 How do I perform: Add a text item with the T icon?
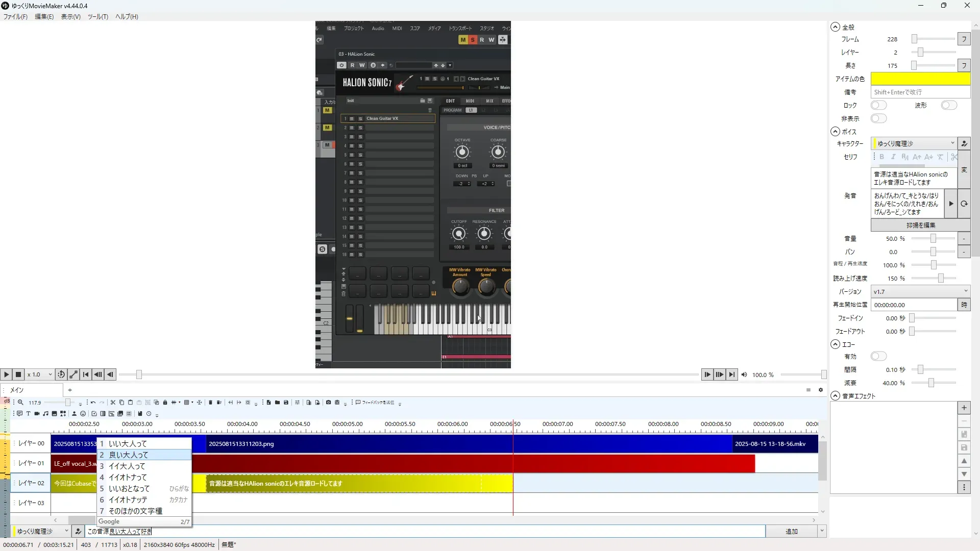tap(28, 414)
